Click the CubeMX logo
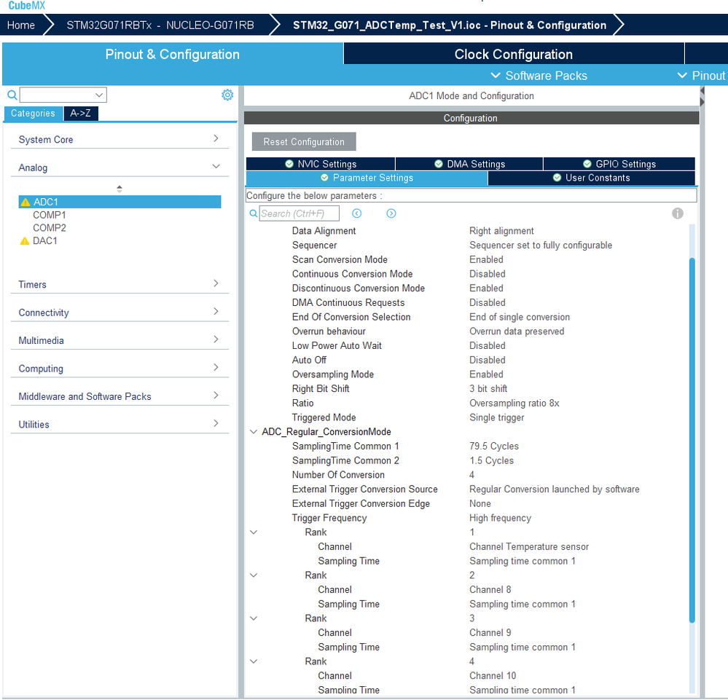Viewport: 728px width, 700px height. [x=27, y=6]
